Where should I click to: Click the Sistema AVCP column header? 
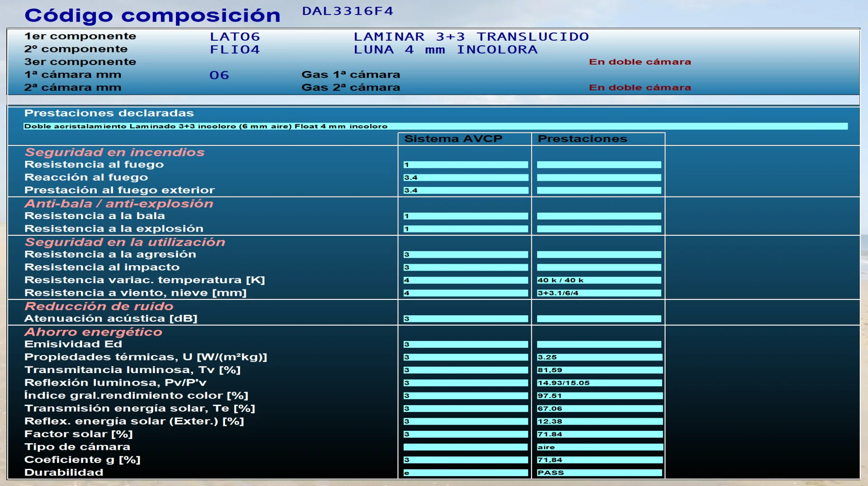point(453,139)
